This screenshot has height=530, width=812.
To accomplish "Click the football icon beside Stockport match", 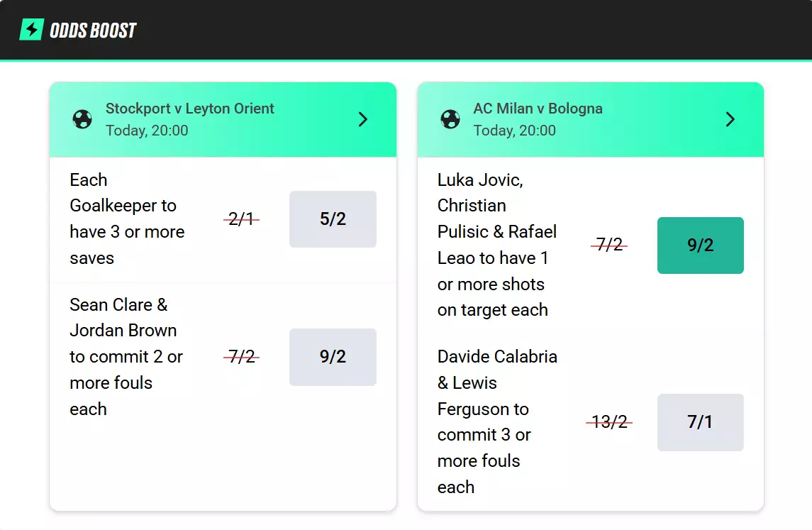I will (x=82, y=119).
